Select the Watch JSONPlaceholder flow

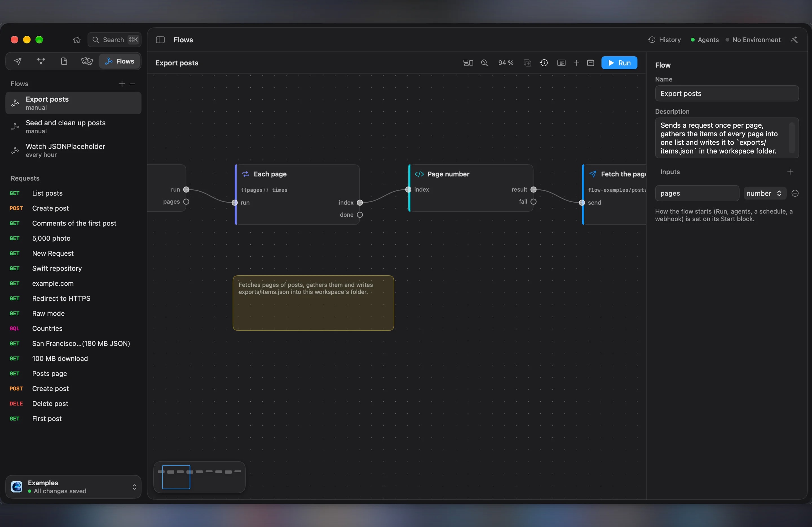(x=73, y=150)
